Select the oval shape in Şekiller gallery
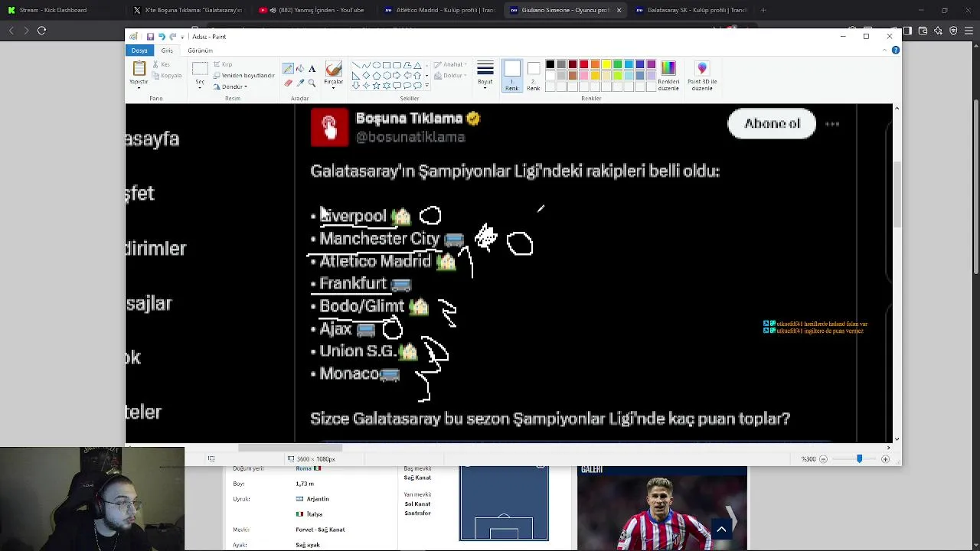Viewport: 980px width, 551px height. 376,66
